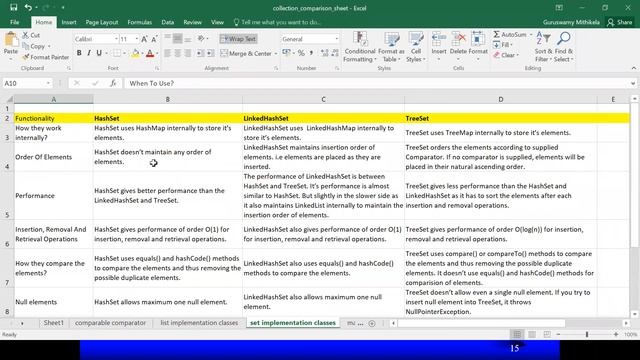Open Sort & Filter menu

543,47
